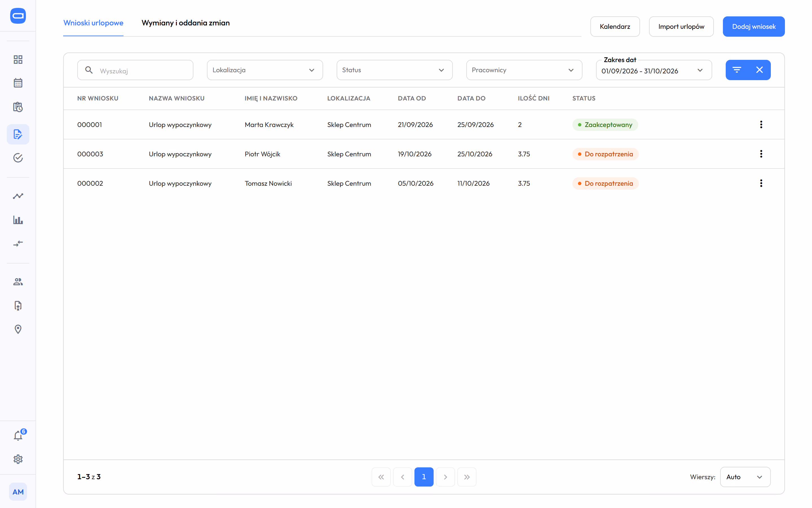812x508 pixels.
Task: Open the timesheet clock-calendar icon in sidebar
Action: 18,107
